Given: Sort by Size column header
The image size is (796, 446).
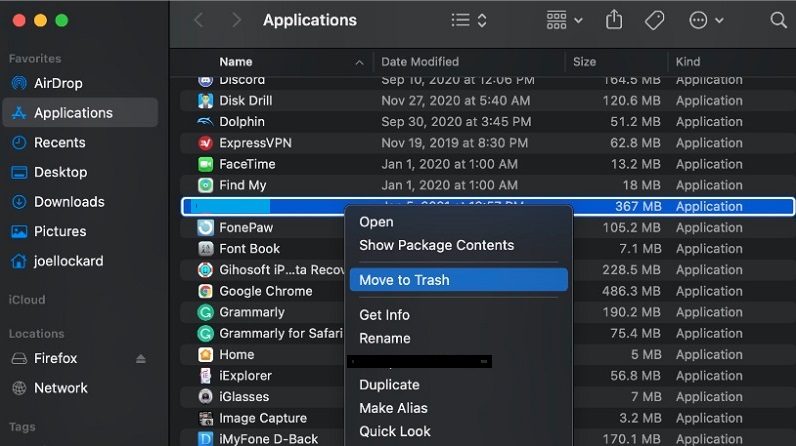Looking at the screenshot, I should pyautogui.click(x=584, y=62).
